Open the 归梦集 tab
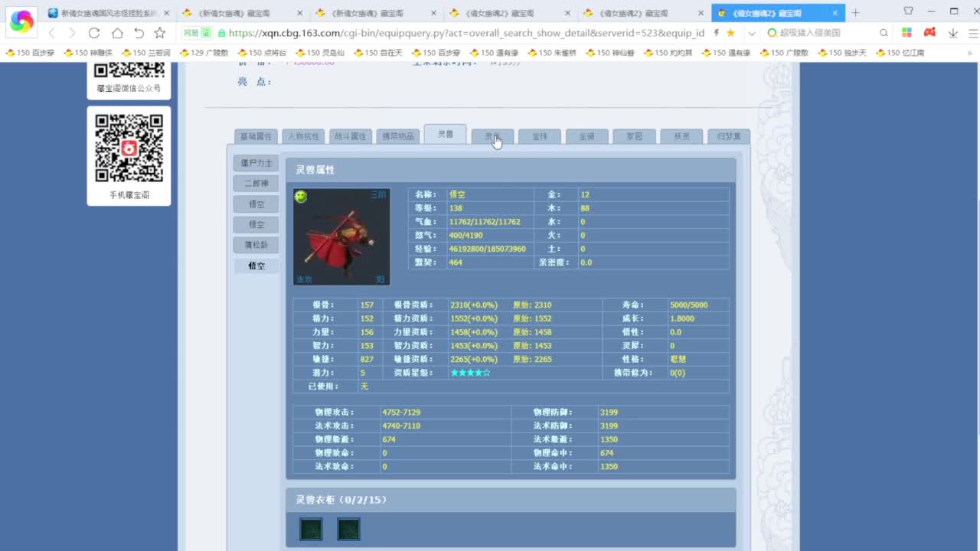980x551 pixels. [729, 136]
